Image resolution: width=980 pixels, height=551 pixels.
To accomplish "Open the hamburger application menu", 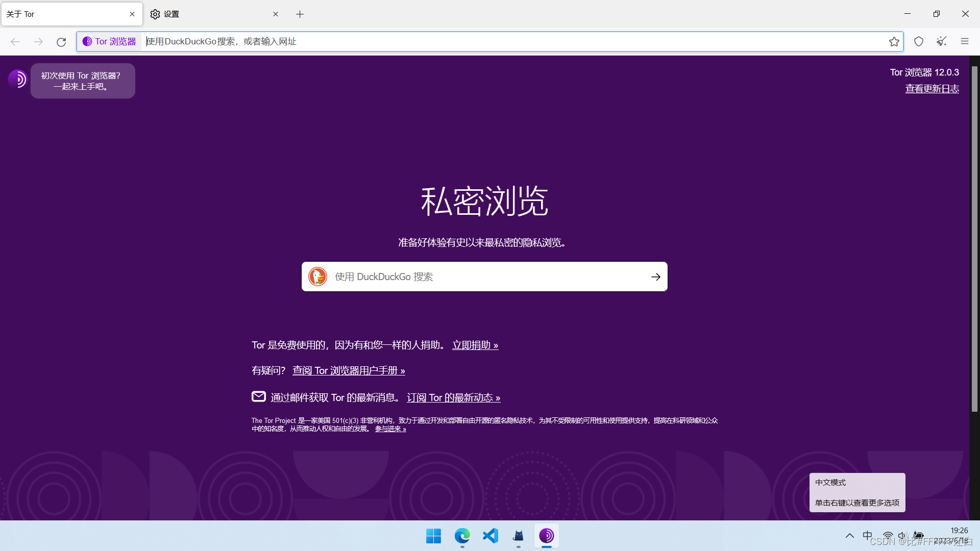I will click(x=964, y=41).
